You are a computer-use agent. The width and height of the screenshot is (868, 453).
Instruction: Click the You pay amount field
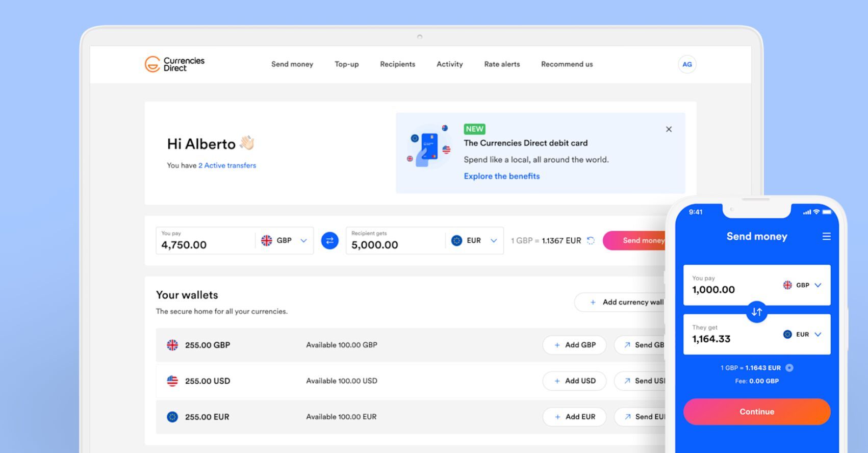coord(204,245)
